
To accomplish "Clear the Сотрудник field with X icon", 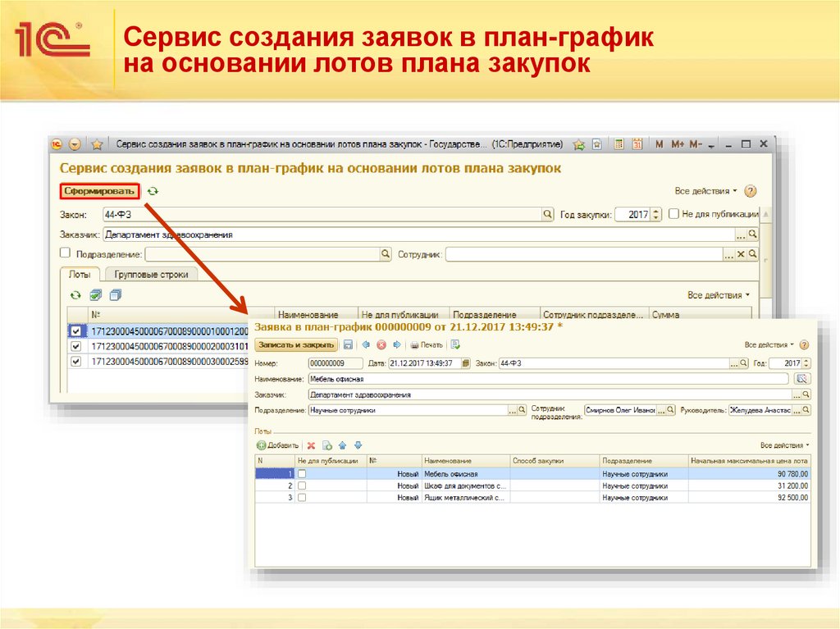I will coord(741,254).
